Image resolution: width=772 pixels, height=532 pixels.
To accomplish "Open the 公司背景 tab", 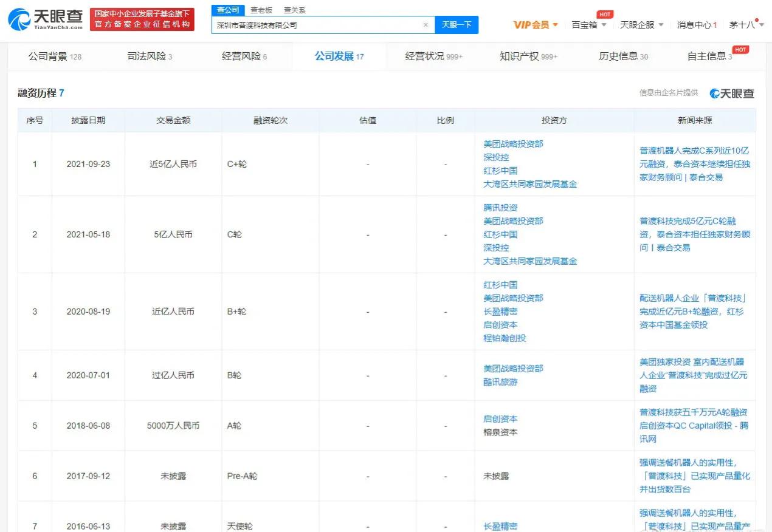I will pyautogui.click(x=55, y=56).
